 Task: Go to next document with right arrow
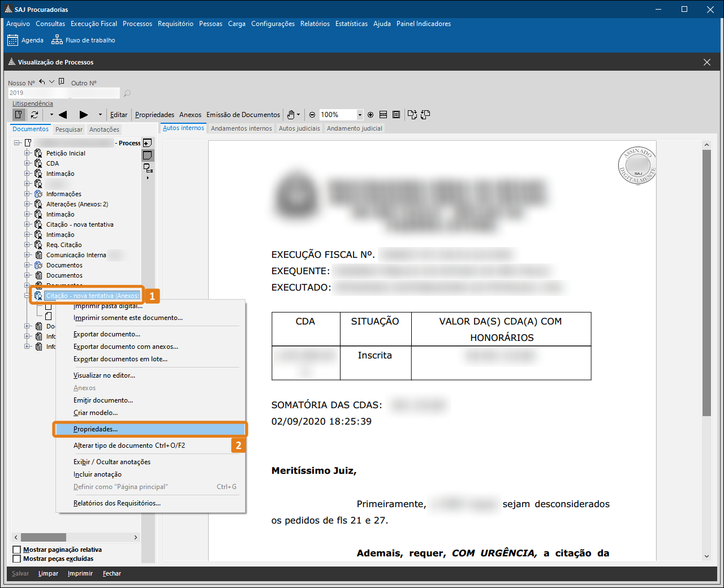pos(84,115)
